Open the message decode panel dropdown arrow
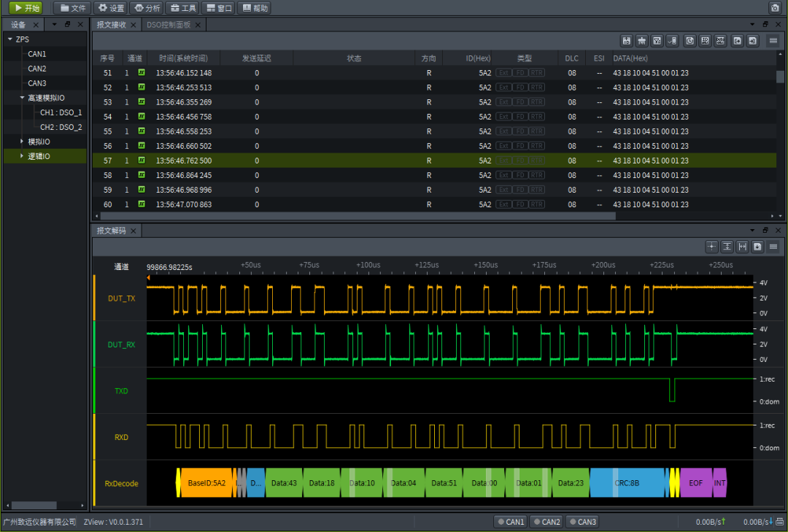 point(752,230)
